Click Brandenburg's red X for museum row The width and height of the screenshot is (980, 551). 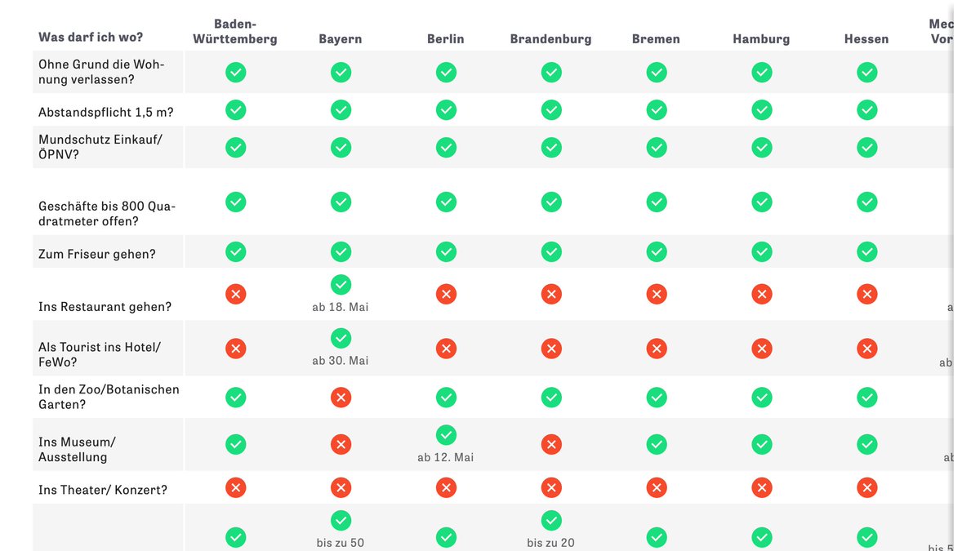point(551,444)
